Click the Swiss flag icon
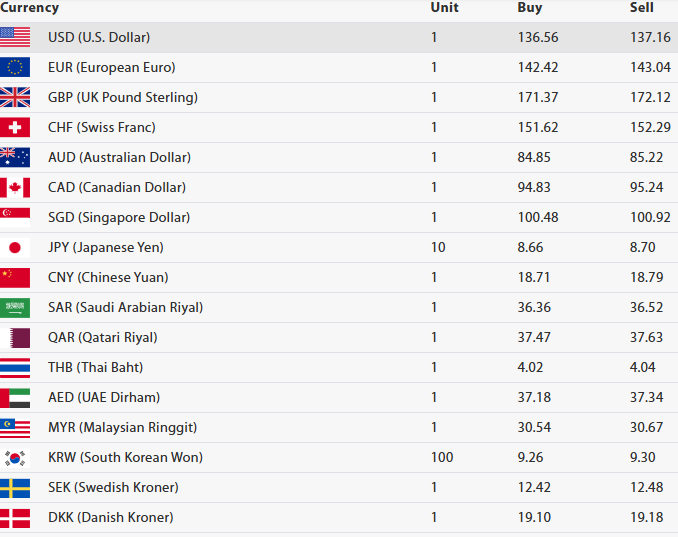The height and width of the screenshot is (537, 678). (x=15, y=127)
